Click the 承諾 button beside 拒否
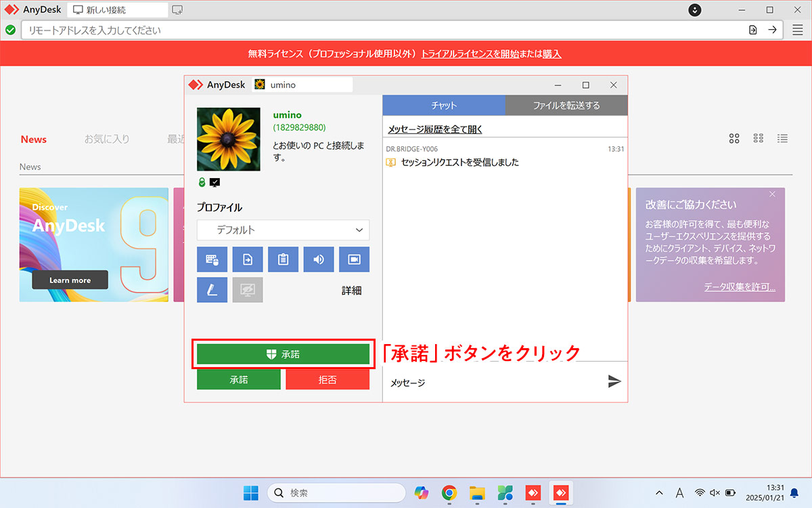The image size is (812, 508). (239, 379)
